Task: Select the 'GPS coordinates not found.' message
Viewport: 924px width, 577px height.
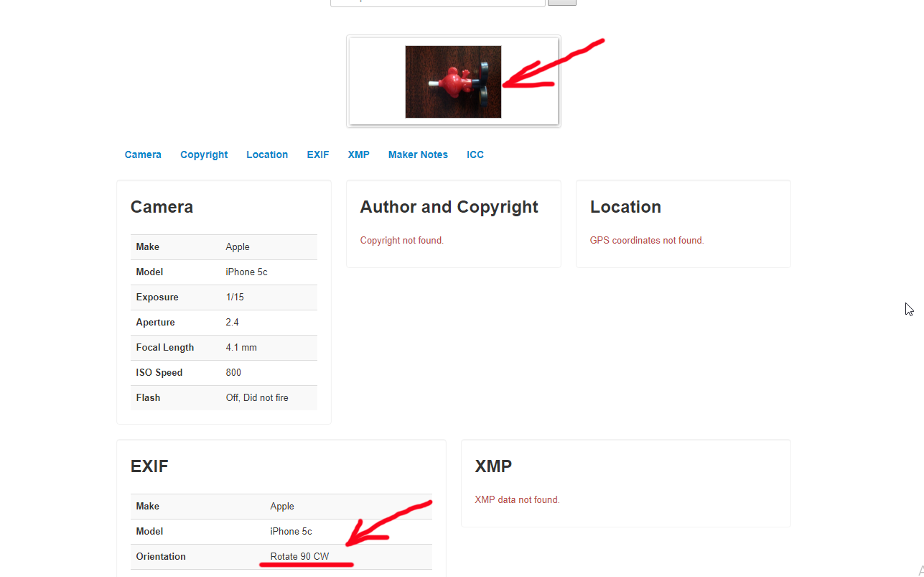Action: [647, 240]
